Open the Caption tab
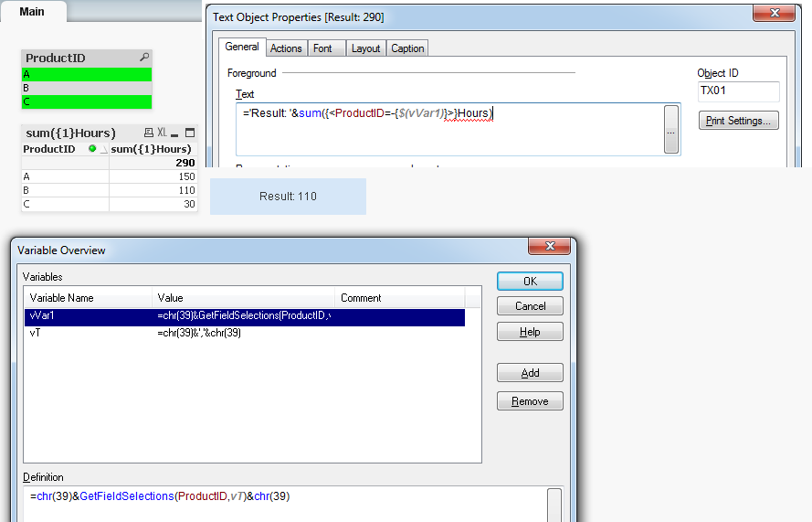 [407, 48]
